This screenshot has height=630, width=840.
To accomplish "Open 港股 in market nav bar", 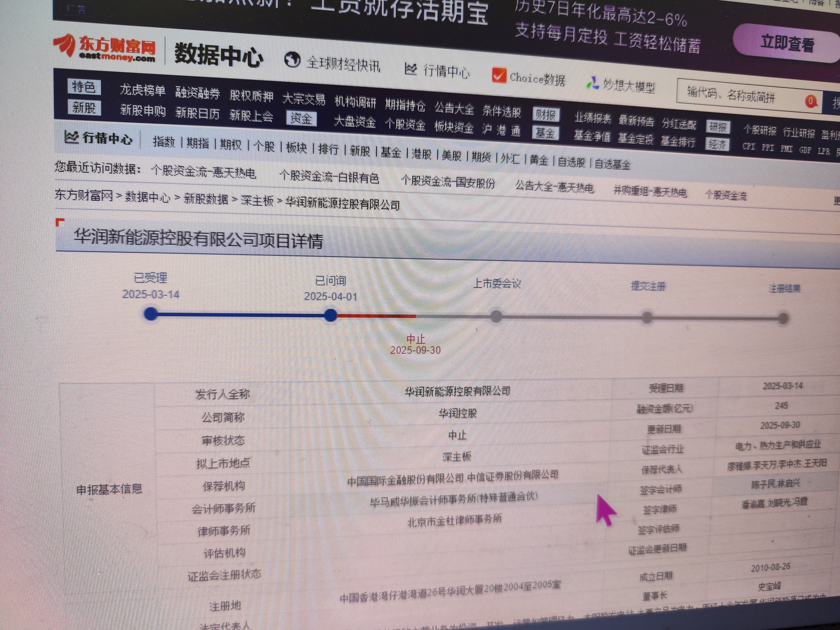I will (421, 154).
